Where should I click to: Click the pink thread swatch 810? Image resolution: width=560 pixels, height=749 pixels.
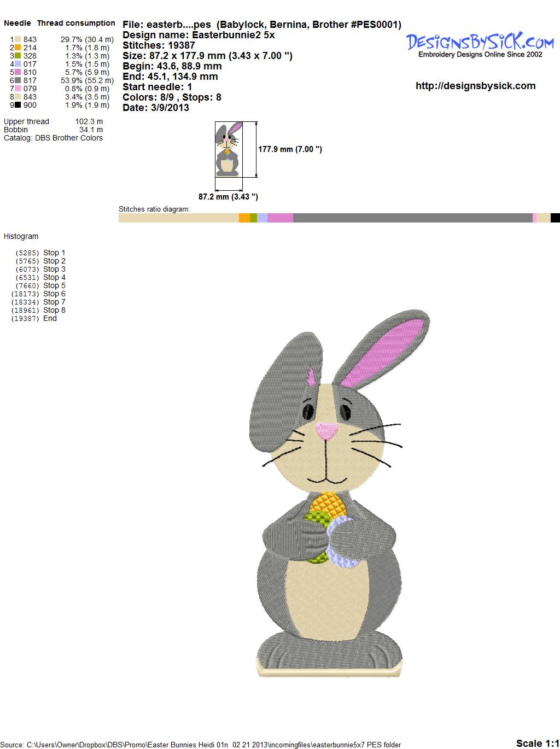point(18,72)
